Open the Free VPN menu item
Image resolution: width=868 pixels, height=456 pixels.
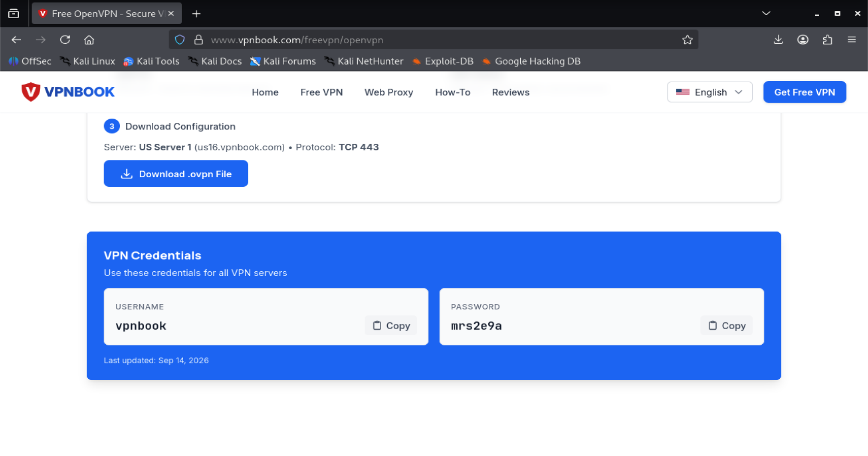pos(321,92)
